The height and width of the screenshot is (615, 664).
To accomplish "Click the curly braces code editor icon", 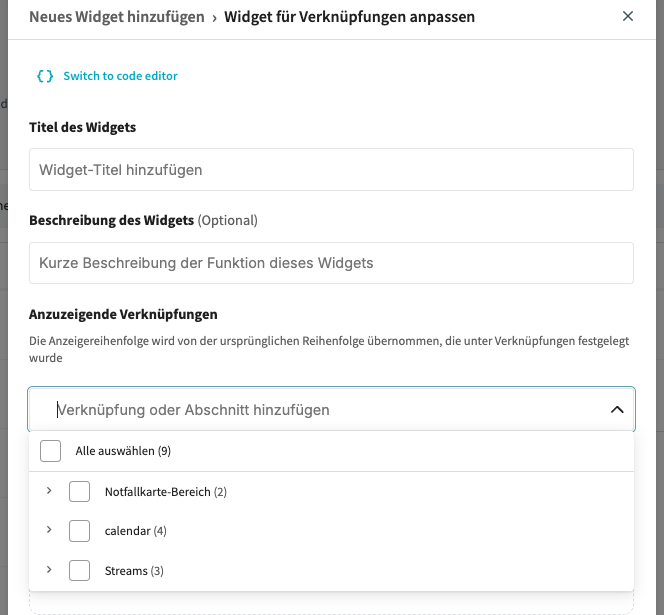I will (x=44, y=76).
